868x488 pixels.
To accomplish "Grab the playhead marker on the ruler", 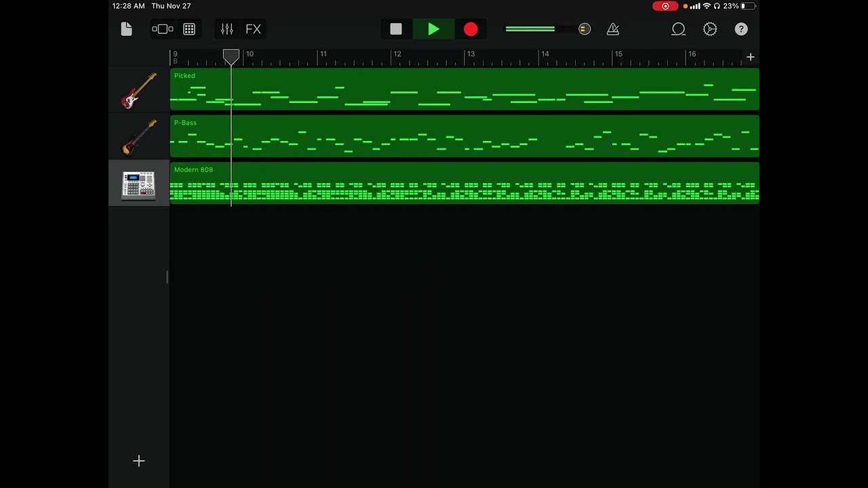I will click(x=231, y=57).
